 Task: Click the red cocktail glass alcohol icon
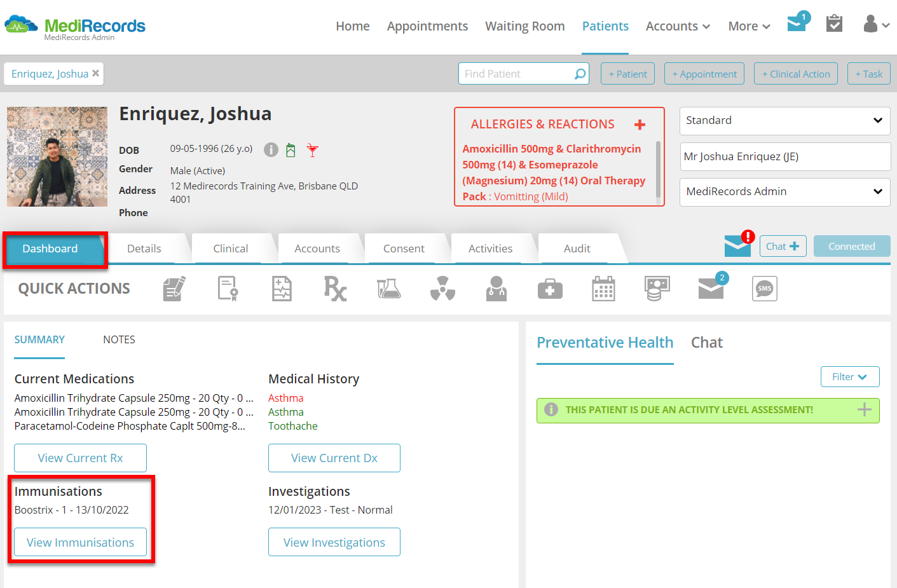[312, 150]
